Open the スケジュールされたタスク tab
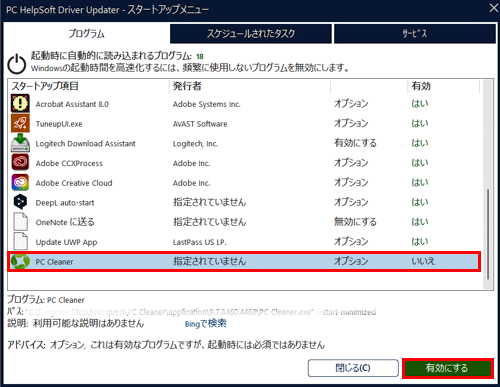The height and width of the screenshot is (387, 500). click(x=251, y=33)
